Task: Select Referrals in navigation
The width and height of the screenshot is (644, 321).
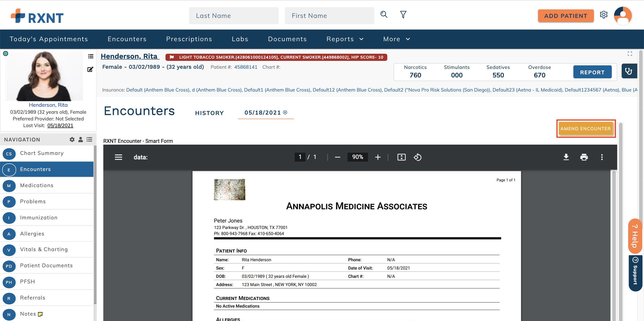Action: pos(47,298)
